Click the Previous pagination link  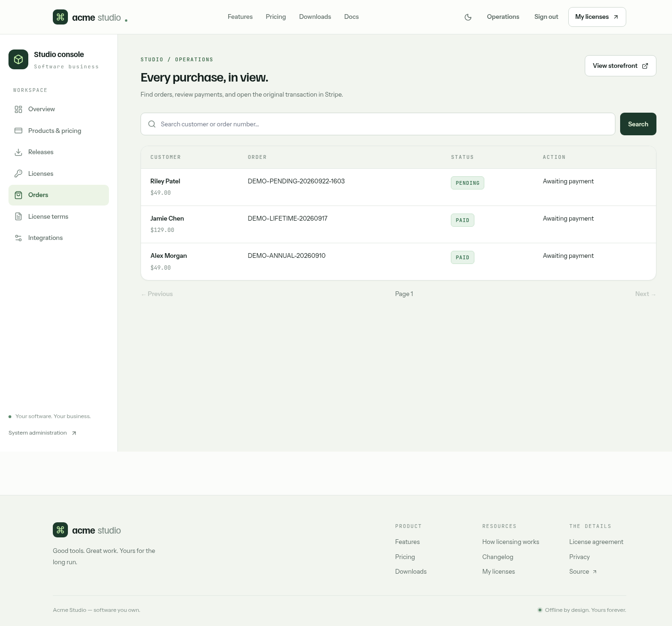[x=157, y=294]
